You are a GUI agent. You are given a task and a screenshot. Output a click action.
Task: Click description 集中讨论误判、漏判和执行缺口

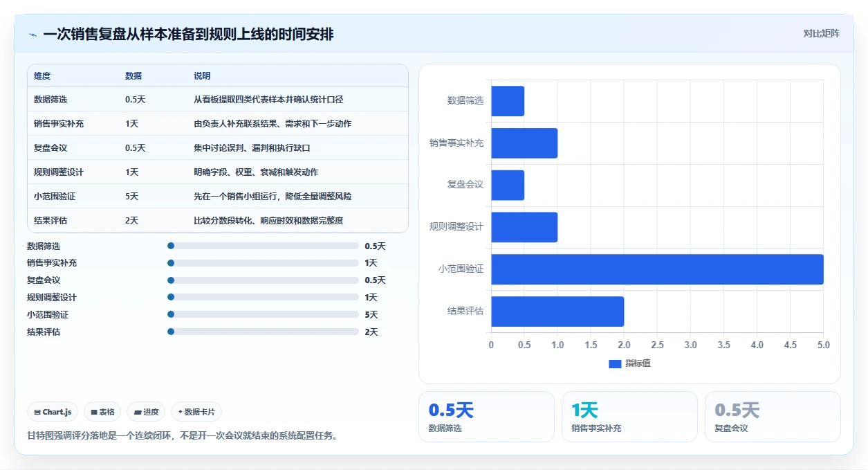[252, 148]
